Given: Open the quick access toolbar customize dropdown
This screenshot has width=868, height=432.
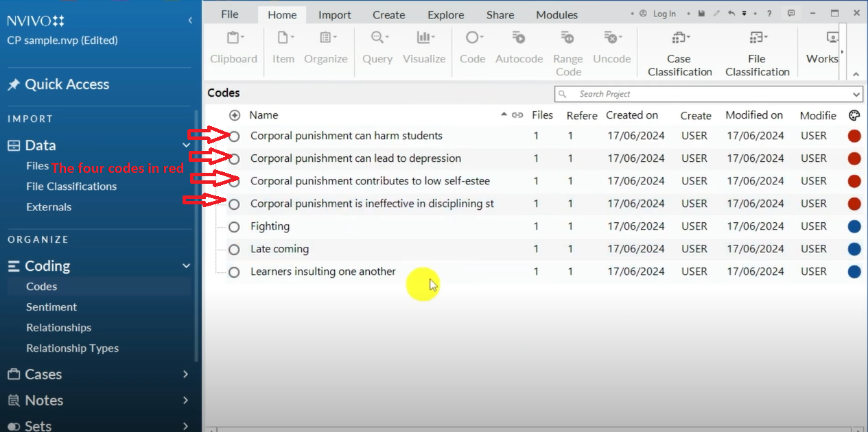Looking at the screenshot, I should [744, 14].
